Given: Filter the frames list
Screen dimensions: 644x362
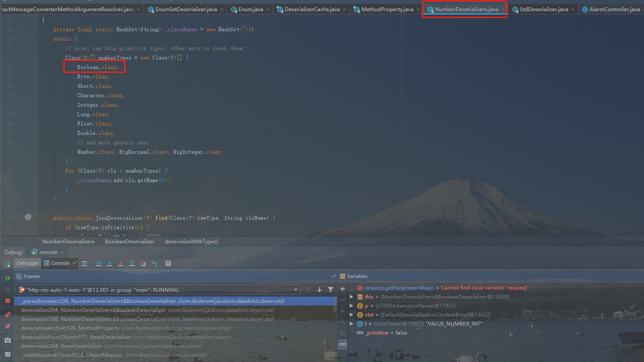Looking at the screenshot, I should (x=331, y=290).
